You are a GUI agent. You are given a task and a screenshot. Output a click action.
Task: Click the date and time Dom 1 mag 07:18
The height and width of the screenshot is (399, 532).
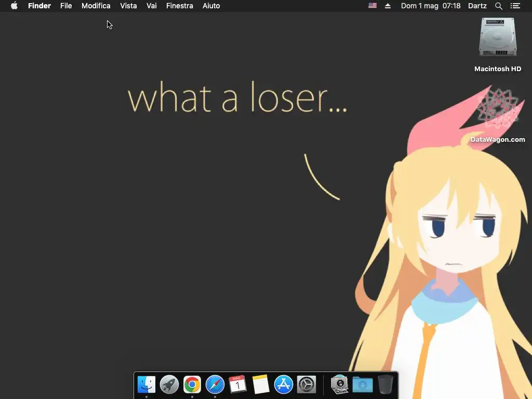431,6
